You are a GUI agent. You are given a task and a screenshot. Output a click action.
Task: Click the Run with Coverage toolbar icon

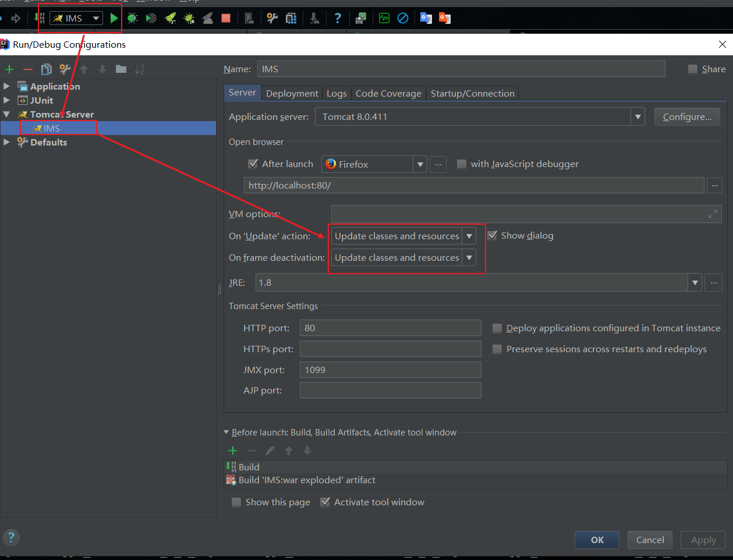point(151,19)
